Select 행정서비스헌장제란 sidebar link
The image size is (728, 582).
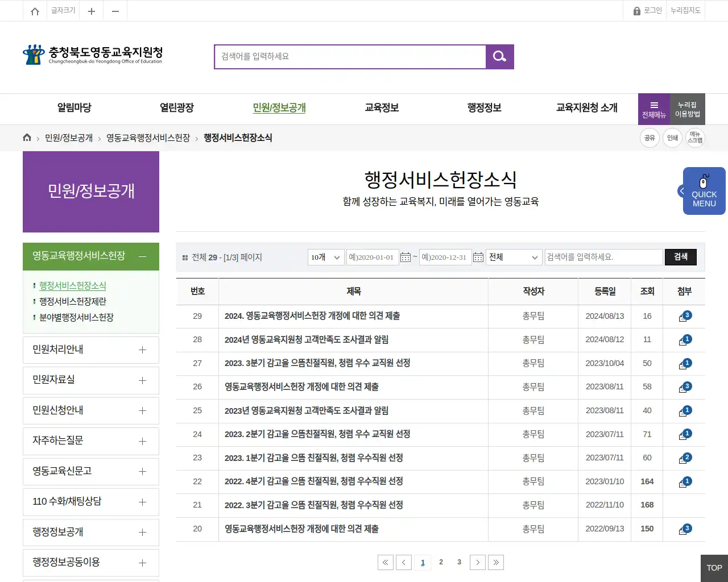tap(73, 302)
